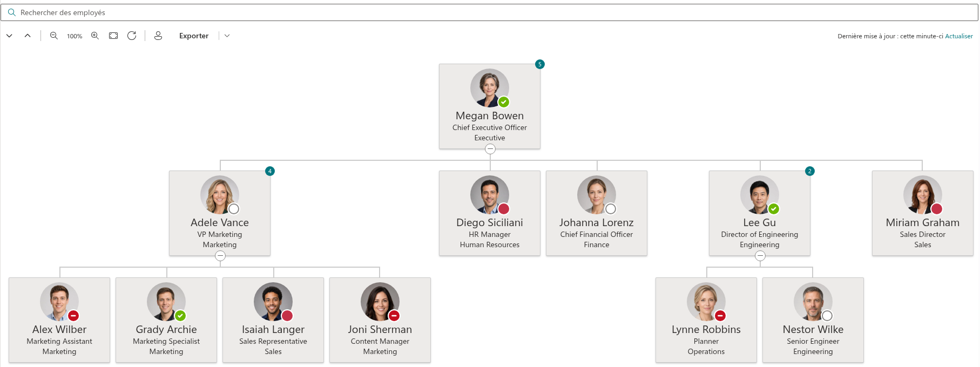
Task: Select the name Grady Archie
Action: coord(166,329)
